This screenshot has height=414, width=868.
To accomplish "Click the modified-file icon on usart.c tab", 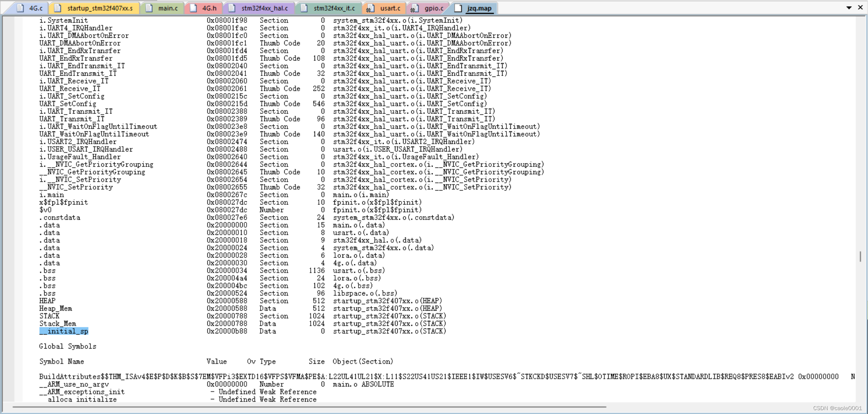I will [x=371, y=8].
